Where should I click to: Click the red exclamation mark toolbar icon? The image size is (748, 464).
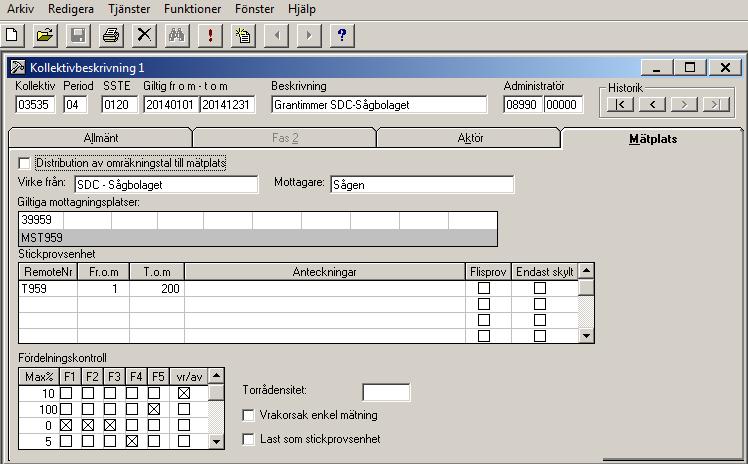coord(210,35)
